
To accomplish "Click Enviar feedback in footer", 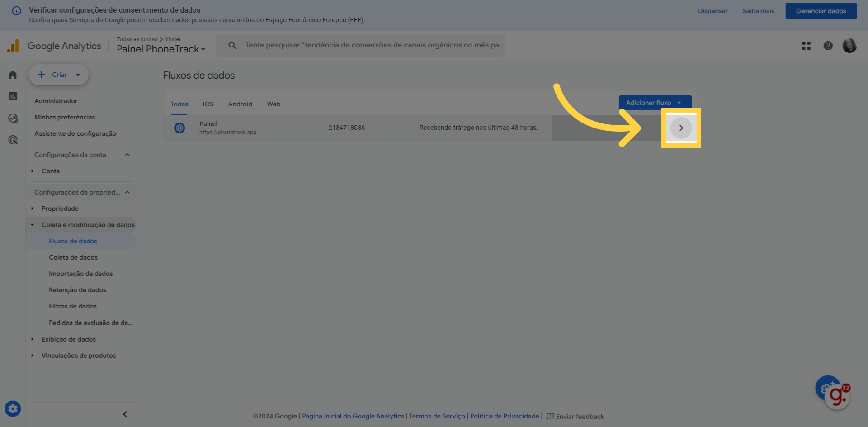I will tap(580, 417).
